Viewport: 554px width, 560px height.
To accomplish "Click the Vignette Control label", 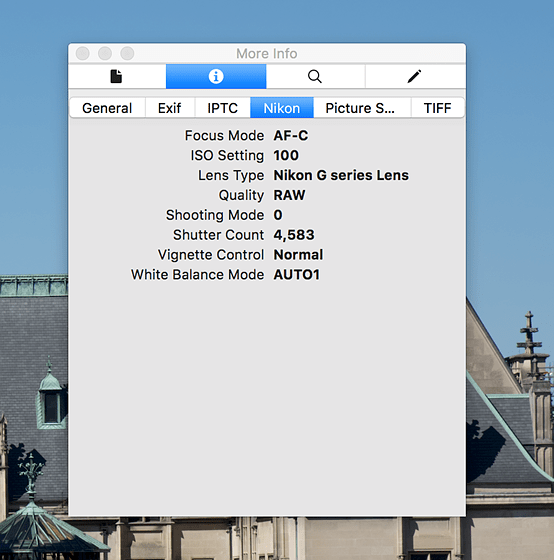I will pos(211,255).
